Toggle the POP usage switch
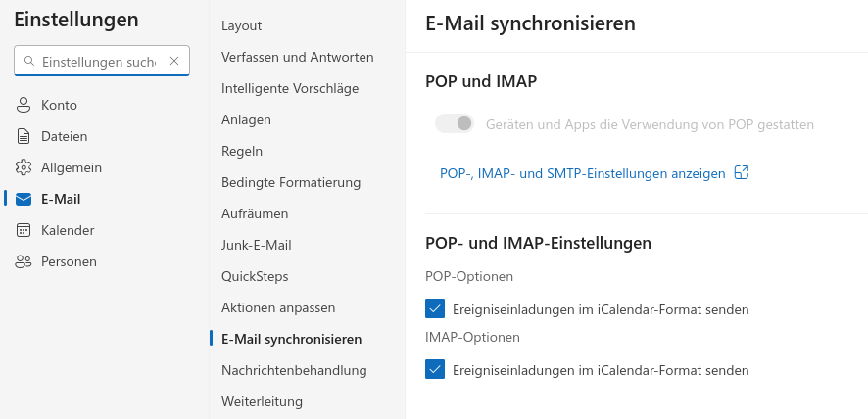This screenshot has width=868, height=419. [455, 124]
